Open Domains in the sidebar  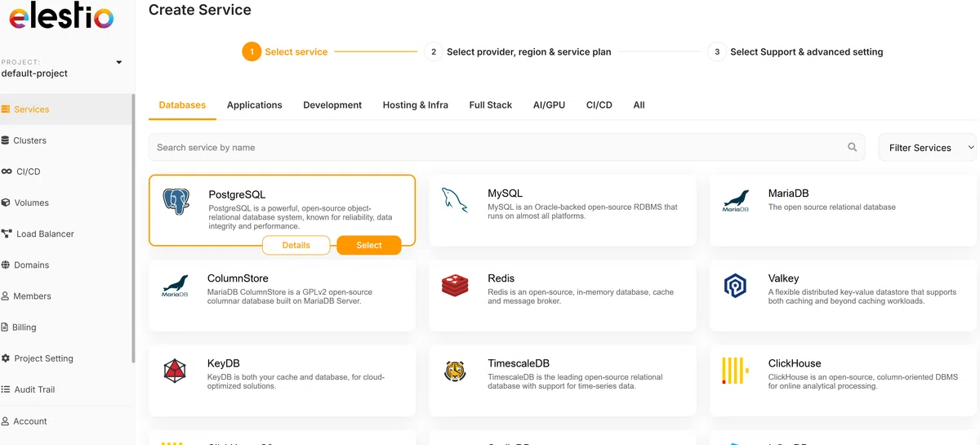[x=65, y=265]
